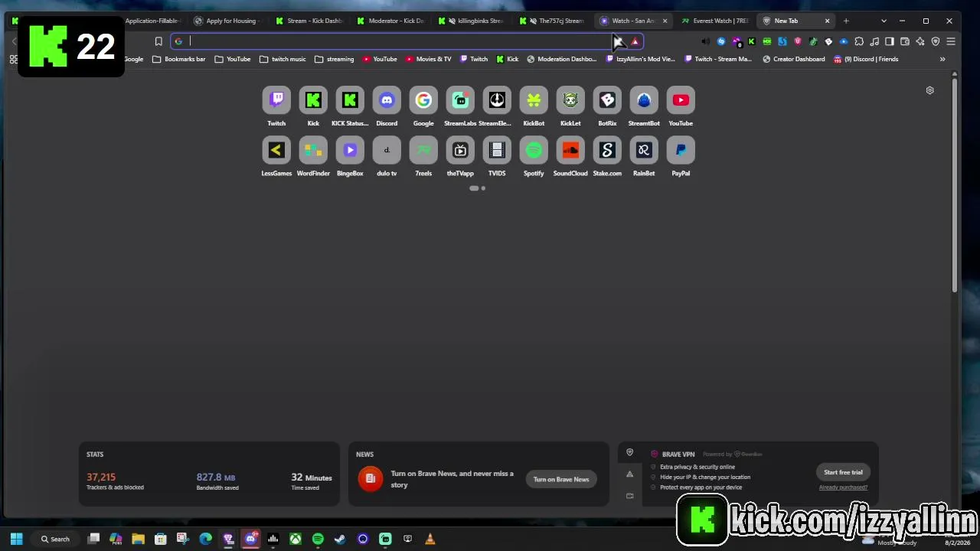This screenshot has width=980, height=551.
Task: Expand the hidden bookmarks overflow chevron
Action: tap(942, 59)
